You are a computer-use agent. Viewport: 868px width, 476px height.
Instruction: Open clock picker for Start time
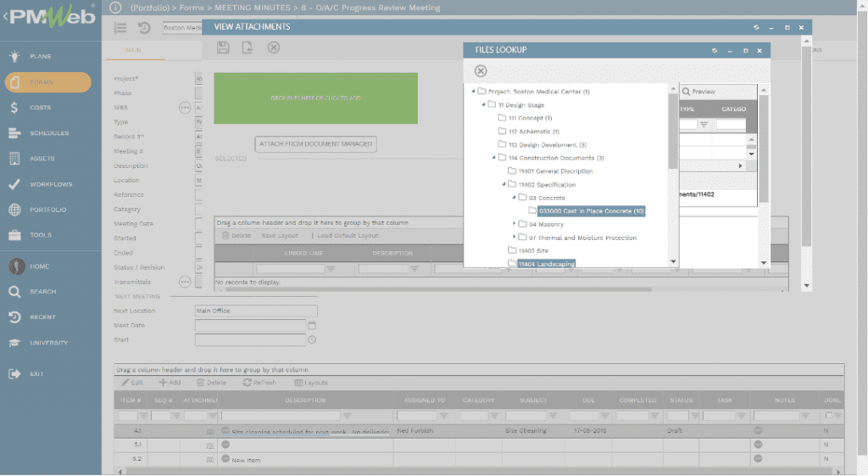point(312,339)
